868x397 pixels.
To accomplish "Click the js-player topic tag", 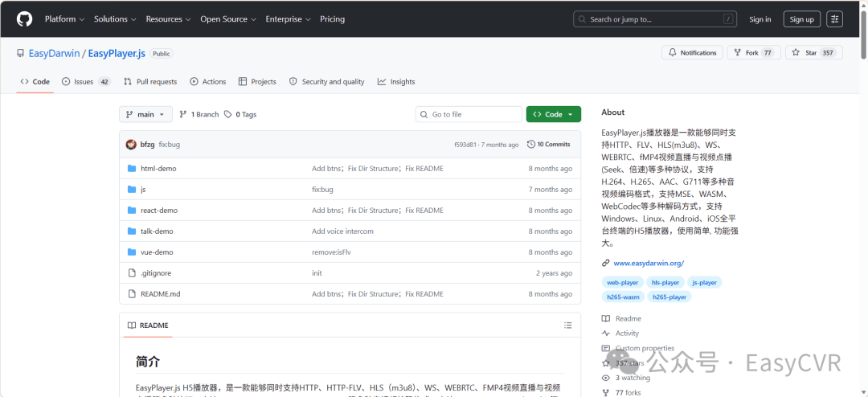I will (705, 282).
